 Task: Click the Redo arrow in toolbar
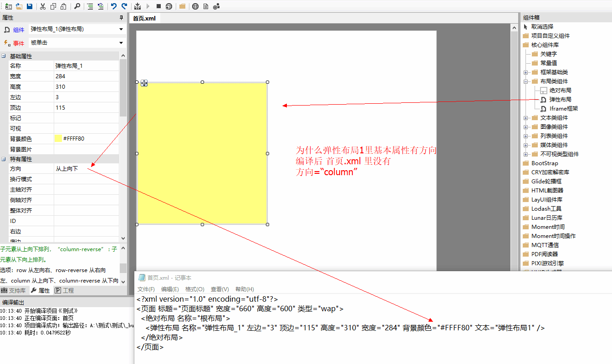pos(124,6)
